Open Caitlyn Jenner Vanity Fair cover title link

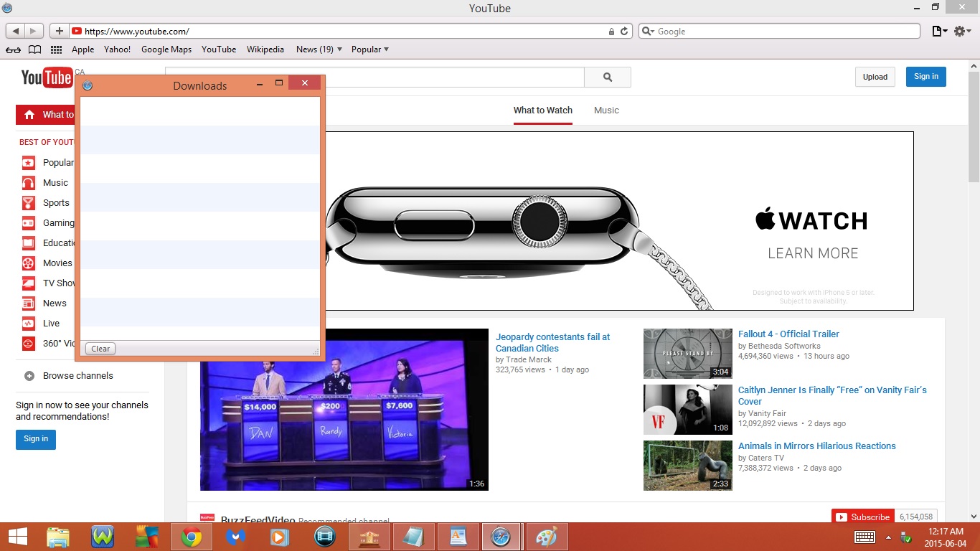click(x=832, y=396)
